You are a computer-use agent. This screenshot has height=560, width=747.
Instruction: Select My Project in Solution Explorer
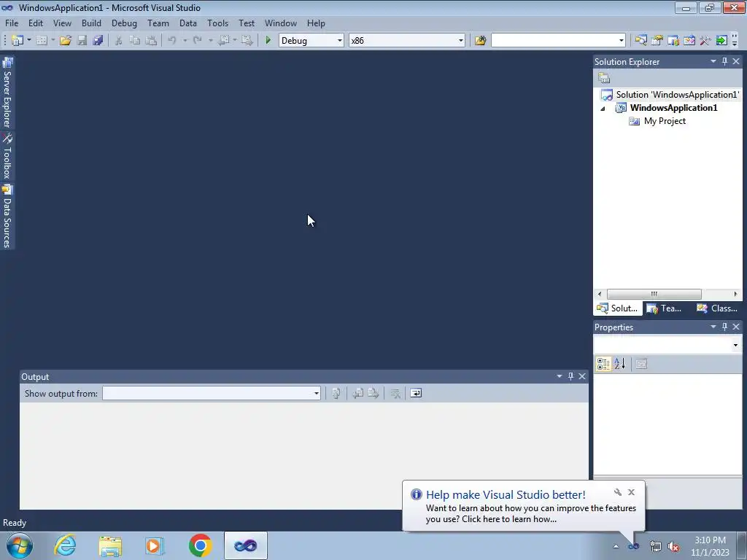tap(665, 121)
